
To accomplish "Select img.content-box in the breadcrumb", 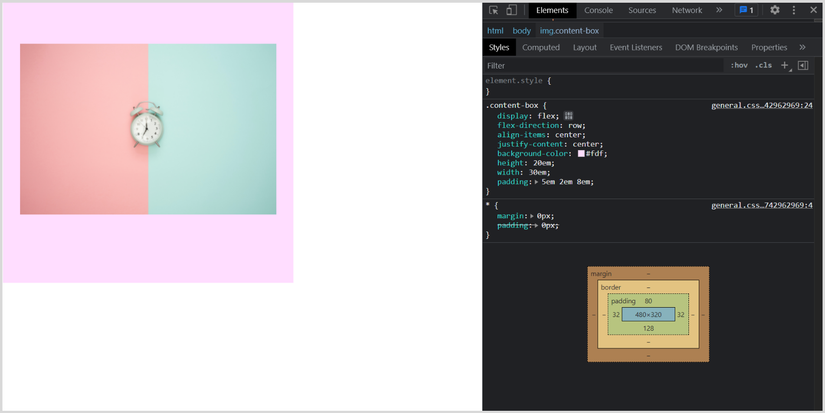I will pyautogui.click(x=569, y=31).
